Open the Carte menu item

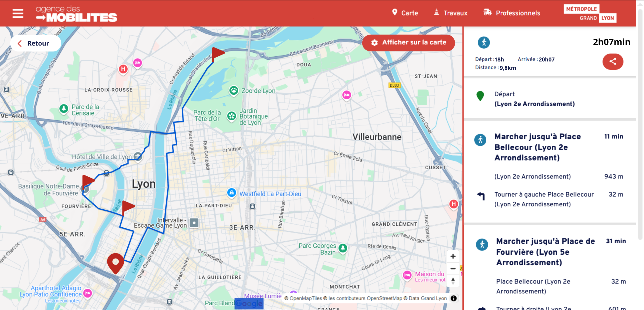[405, 13]
